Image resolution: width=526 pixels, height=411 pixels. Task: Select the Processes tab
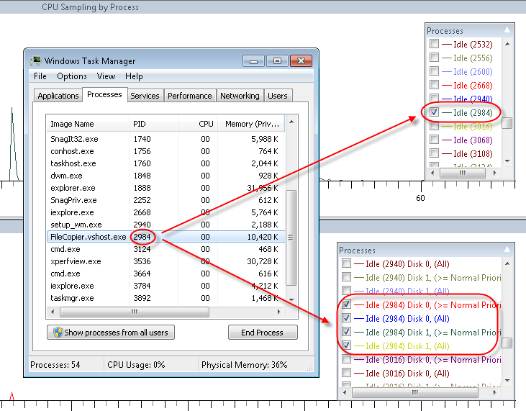105,95
